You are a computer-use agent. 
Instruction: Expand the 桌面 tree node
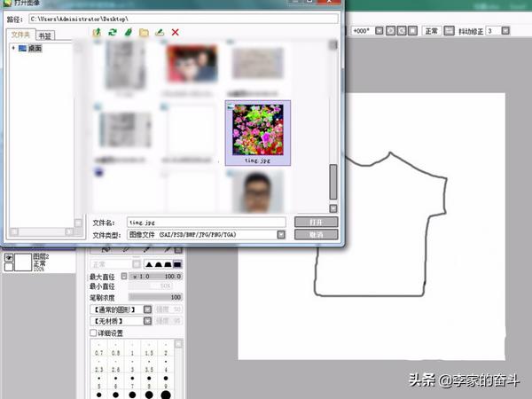tap(12, 49)
